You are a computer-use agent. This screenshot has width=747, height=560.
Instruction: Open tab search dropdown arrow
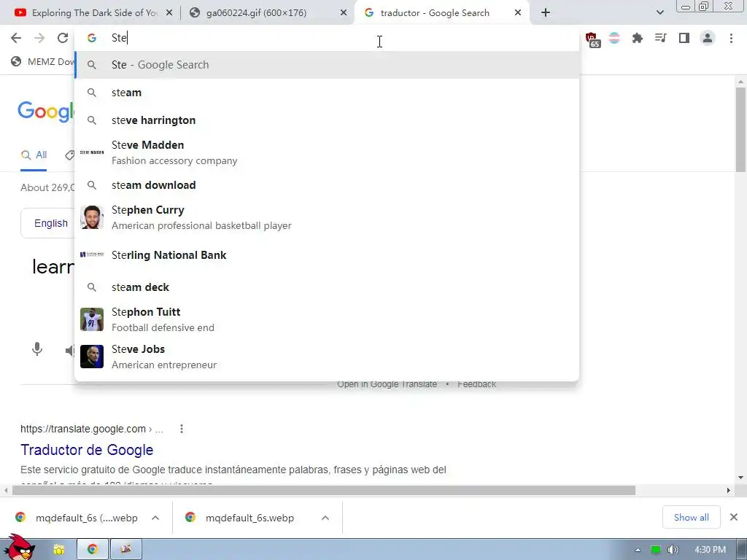[x=659, y=13]
